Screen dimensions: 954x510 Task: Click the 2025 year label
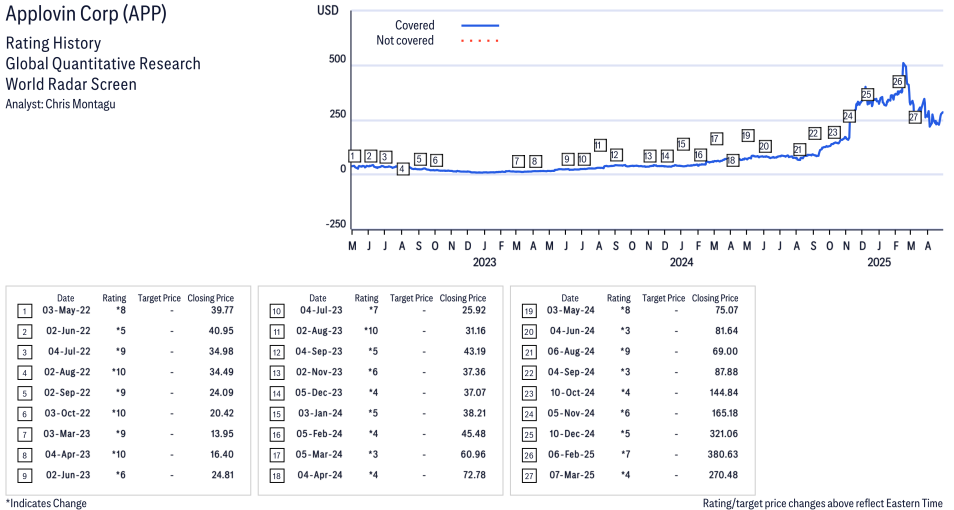[879, 262]
